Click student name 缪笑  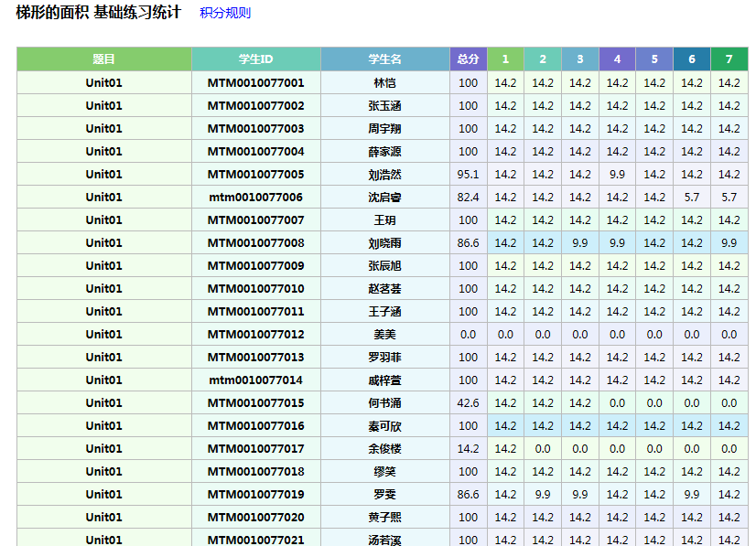click(x=384, y=471)
